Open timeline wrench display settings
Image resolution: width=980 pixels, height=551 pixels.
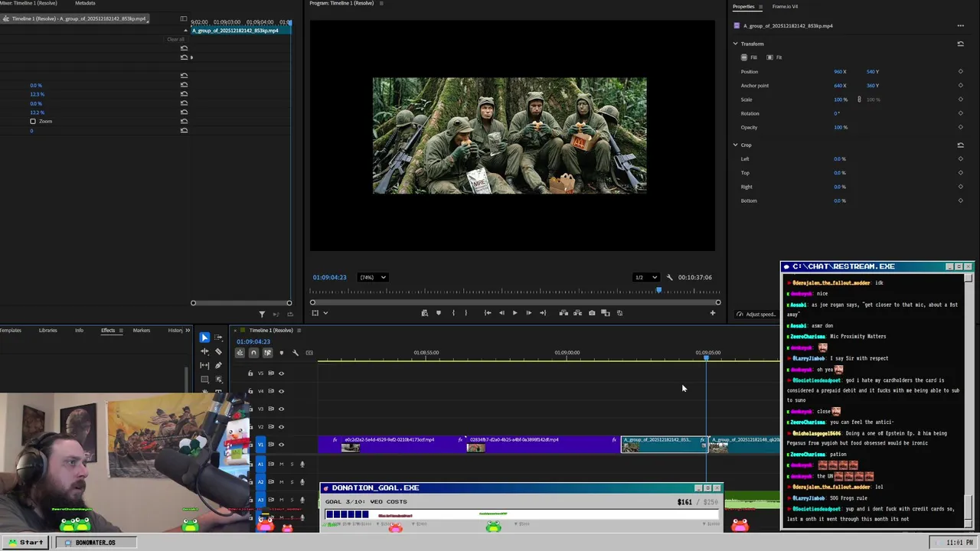tap(296, 353)
